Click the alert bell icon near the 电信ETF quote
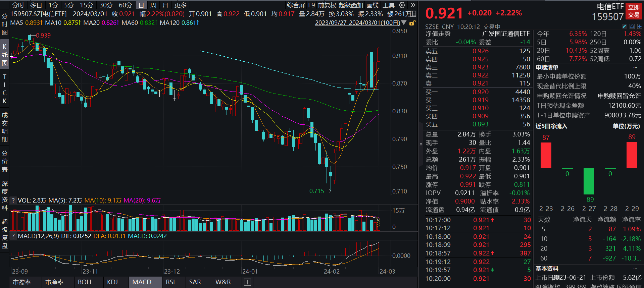Screen dimensions: 644x288 point(632,26)
